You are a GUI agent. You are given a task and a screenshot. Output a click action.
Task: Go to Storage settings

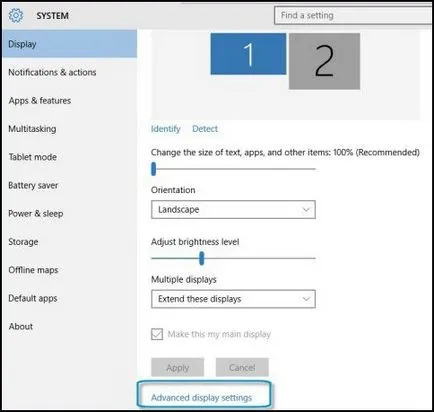(x=23, y=242)
